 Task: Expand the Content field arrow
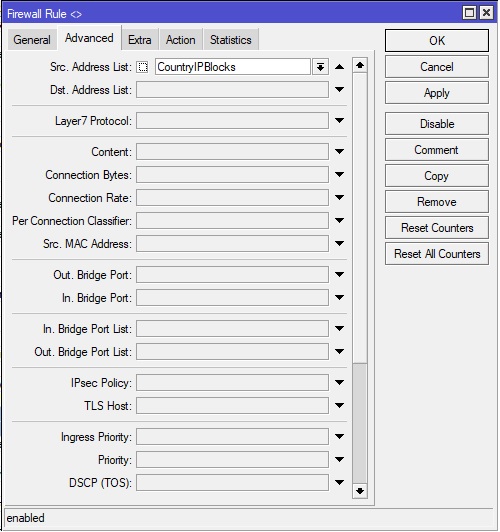click(339, 151)
